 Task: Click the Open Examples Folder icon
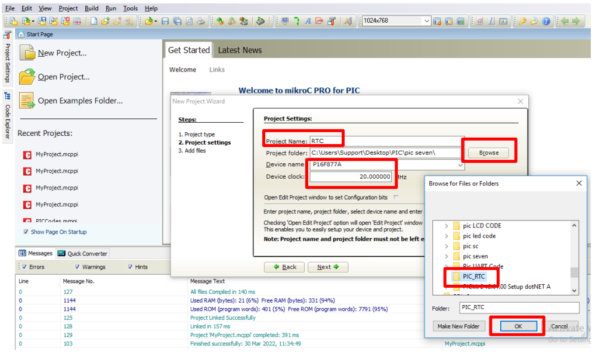[27, 101]
